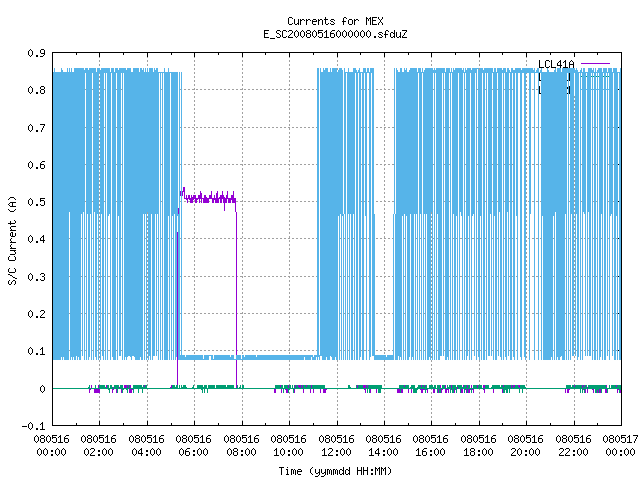Click the 14:00 time tick label

[383, 452]
